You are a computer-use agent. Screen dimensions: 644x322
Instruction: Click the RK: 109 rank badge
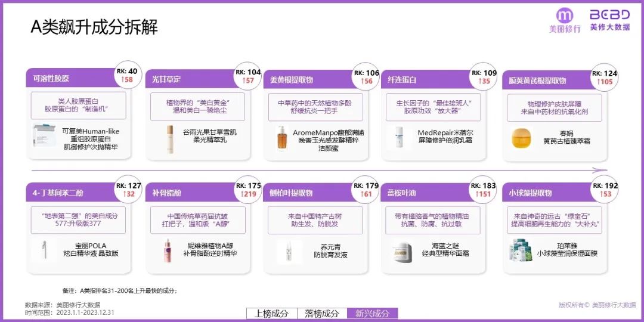coord(484,77)
